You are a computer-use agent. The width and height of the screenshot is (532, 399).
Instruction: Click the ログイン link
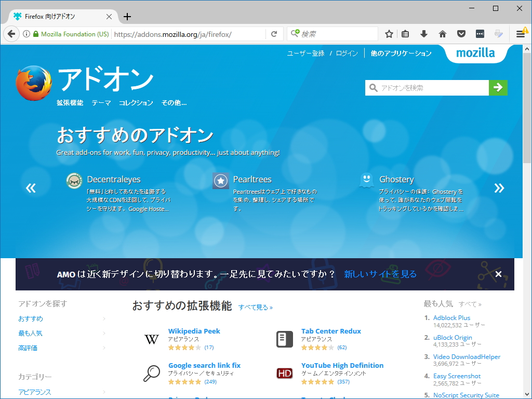click(347, 52)
